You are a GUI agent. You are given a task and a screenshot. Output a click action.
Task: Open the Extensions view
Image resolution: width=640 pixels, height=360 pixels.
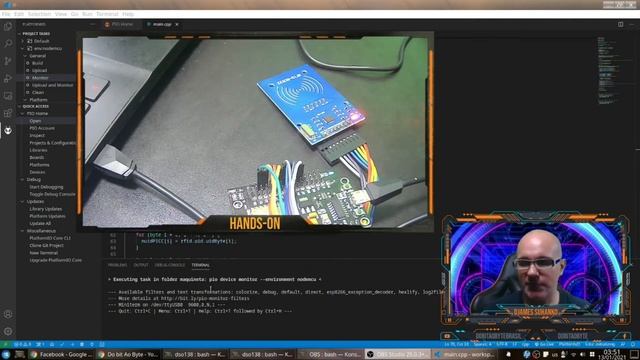[8, 113]
